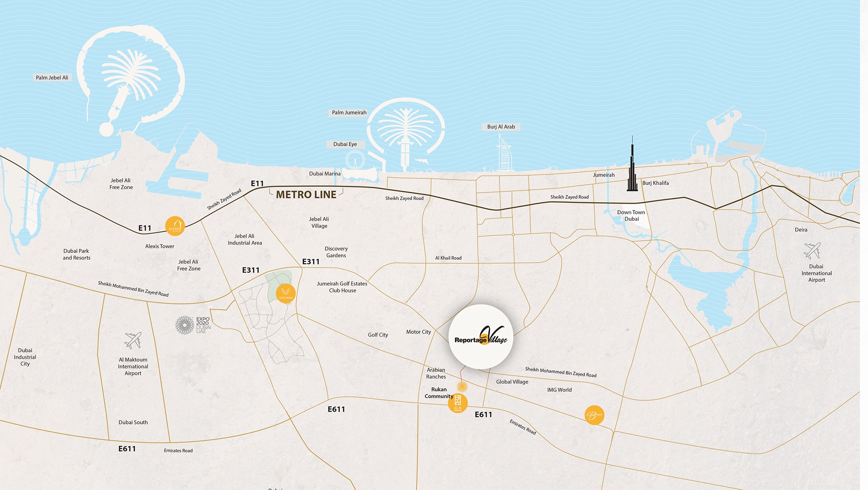Click the Dubai Eye label
This screenshot has height=490, width=868.
[345, 144]
